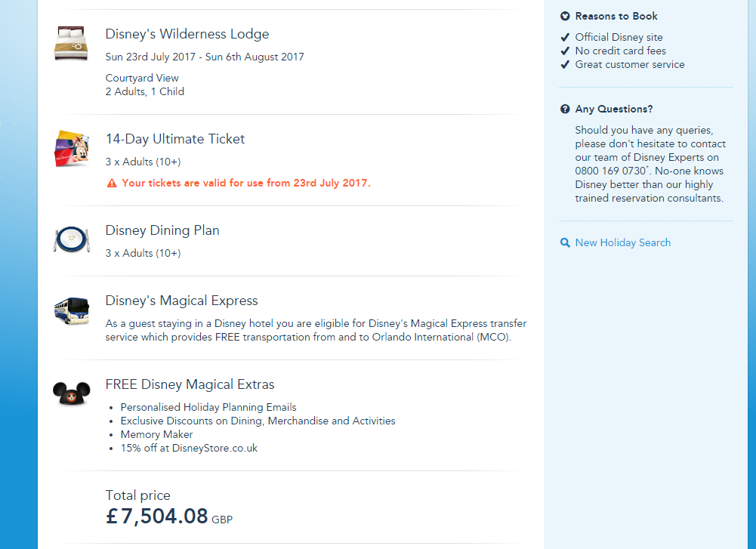Click the dining plate icon

point(72,239)
